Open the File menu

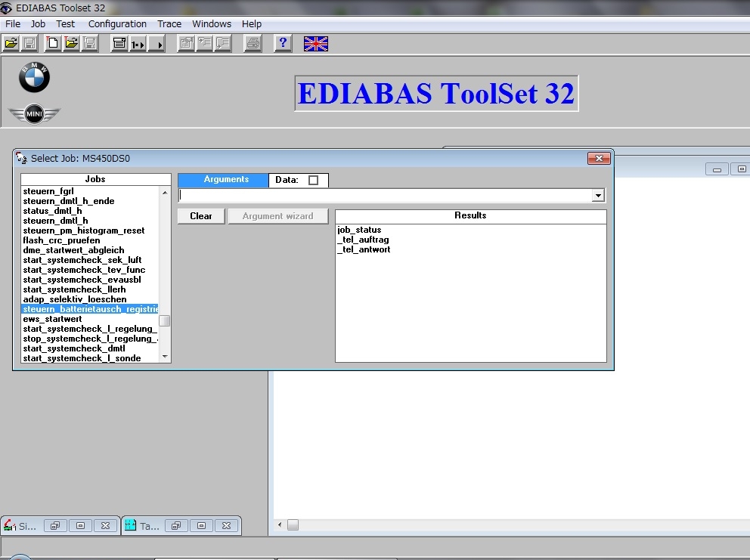click(12, 24)
